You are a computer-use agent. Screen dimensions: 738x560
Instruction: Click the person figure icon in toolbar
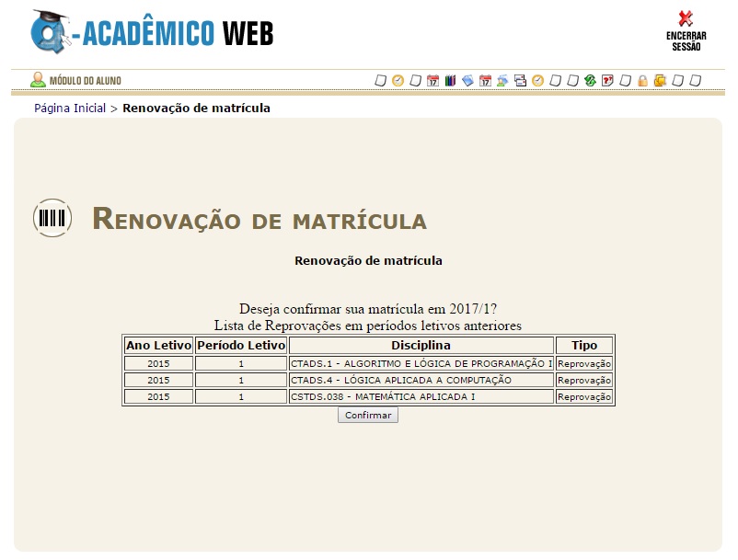click(x=502, y=81)
